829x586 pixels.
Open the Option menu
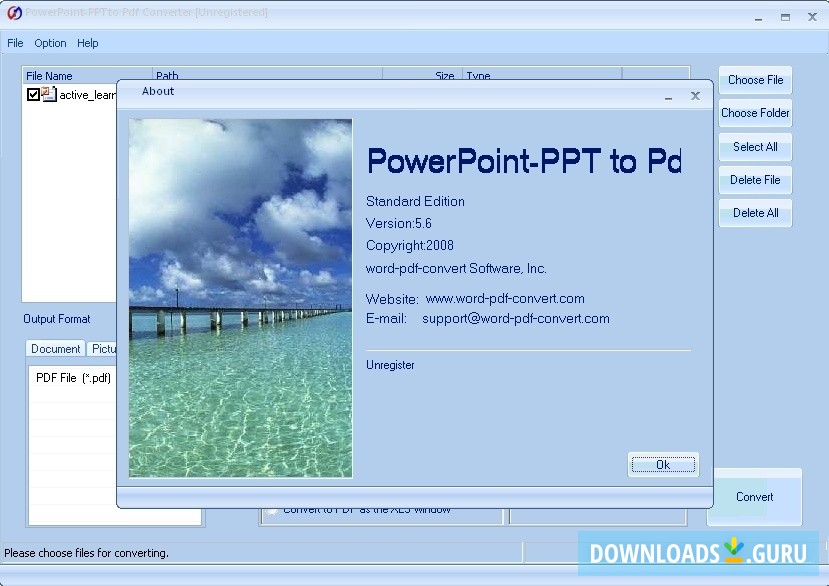50,43
